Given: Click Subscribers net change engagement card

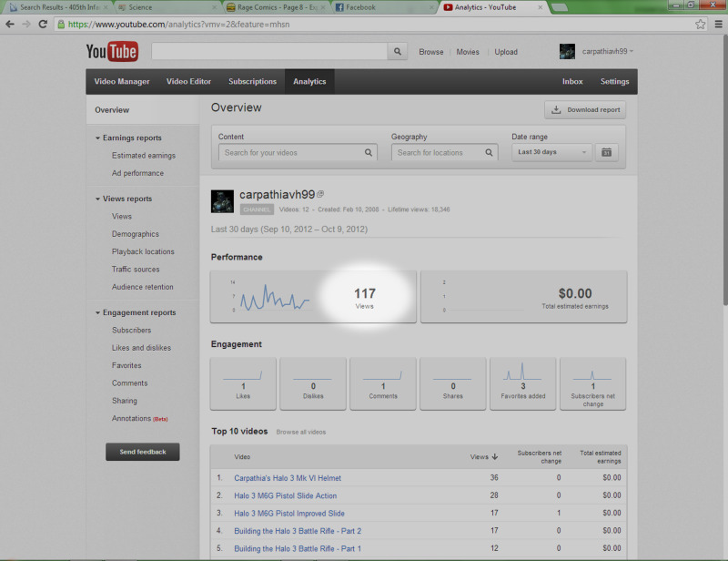Looking at the screenshot, I should [593, 384].
